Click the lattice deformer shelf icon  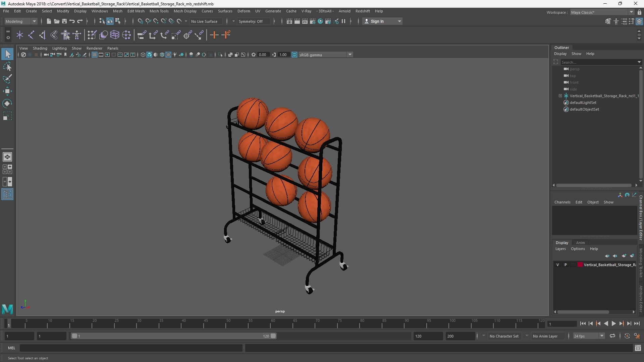pos(115,35)
